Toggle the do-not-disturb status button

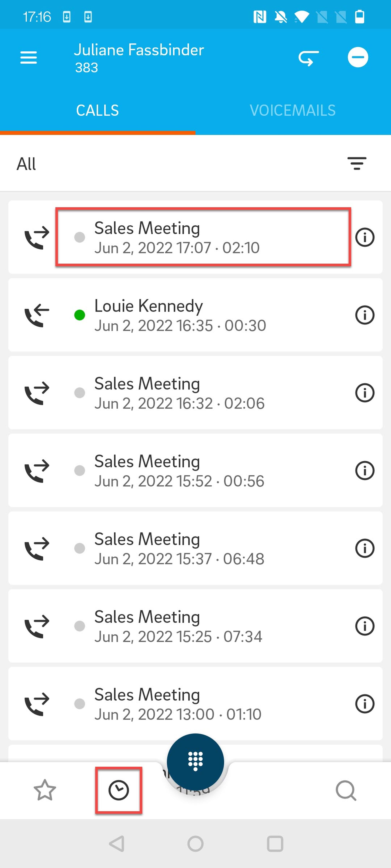pyautogui.click(x=358, y=57)
